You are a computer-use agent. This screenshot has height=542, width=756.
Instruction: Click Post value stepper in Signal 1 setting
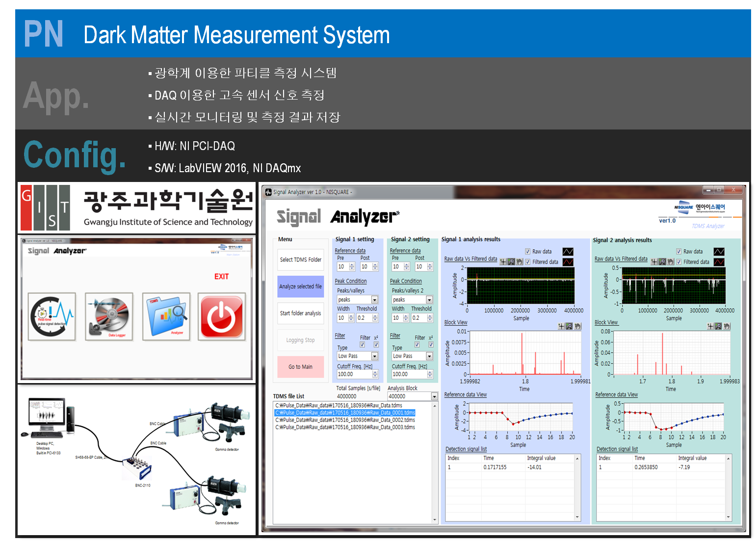pos(375,267)
